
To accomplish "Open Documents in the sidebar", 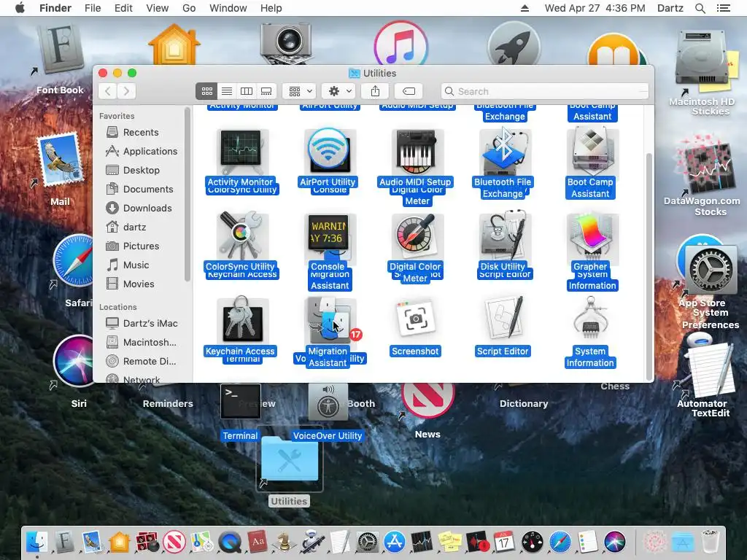I will [141, 189].
